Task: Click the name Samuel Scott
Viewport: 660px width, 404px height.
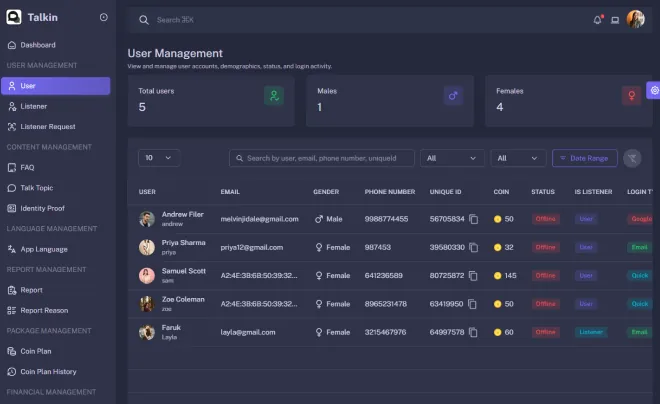Action: 184,271
